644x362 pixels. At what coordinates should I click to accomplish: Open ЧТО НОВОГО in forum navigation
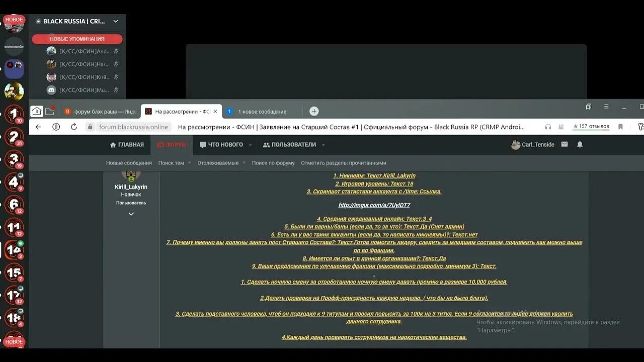tap(221, 145)
